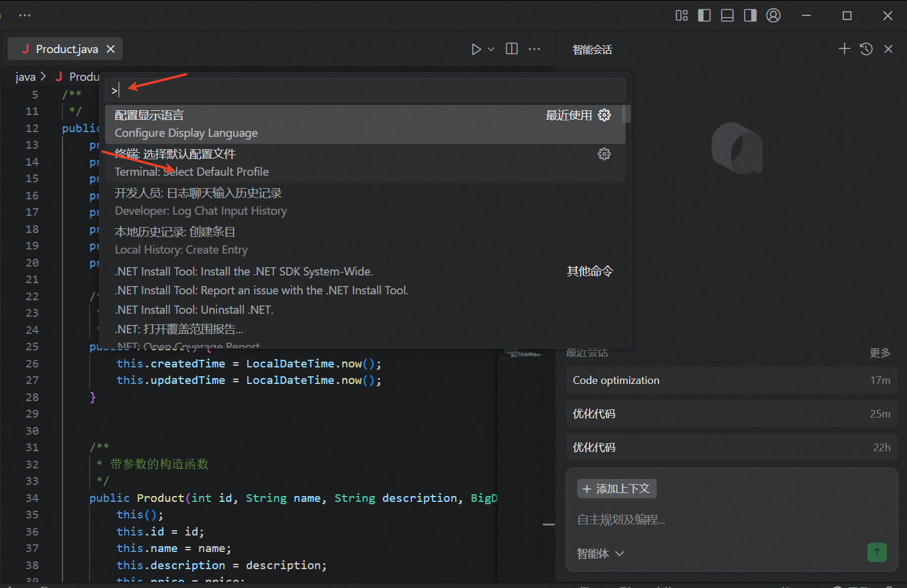The height and width of the screenshot is (588, 907).
Task: Choose Developer: Log Chat Input History
Action: (365, 202)
